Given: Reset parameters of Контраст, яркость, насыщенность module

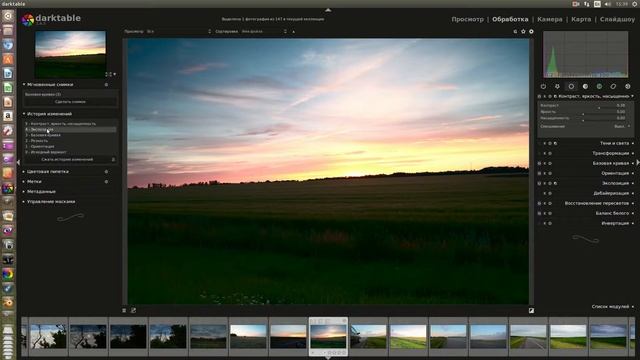Looking at the screenshot, I should pyautogui.click(x=550, y=96).
